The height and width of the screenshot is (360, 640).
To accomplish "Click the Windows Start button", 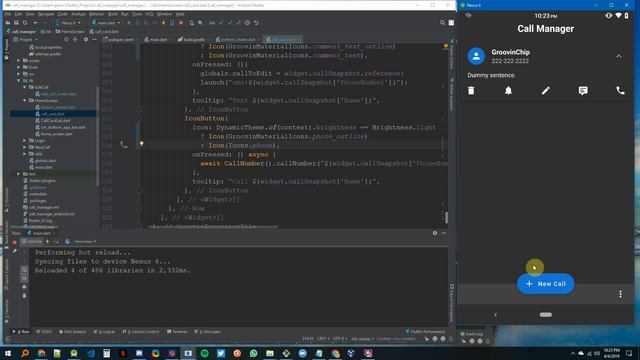I will tap(8, 353).
